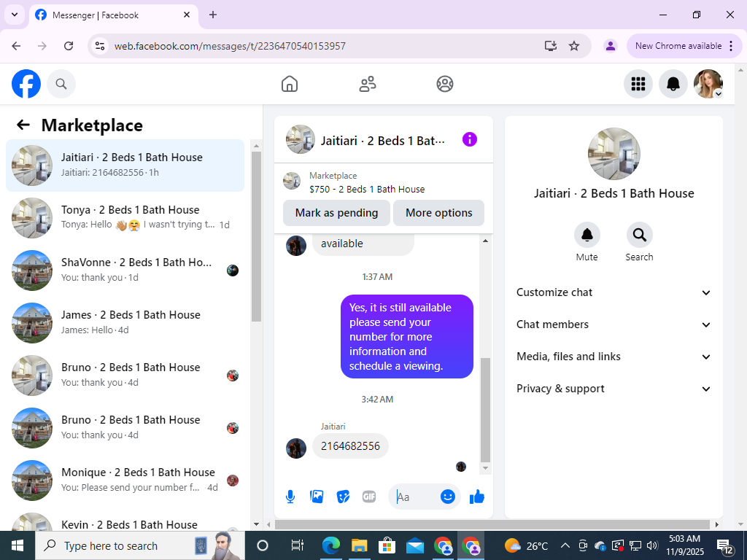
Task: Click the browser address bar URL
Action: [230, 46]
